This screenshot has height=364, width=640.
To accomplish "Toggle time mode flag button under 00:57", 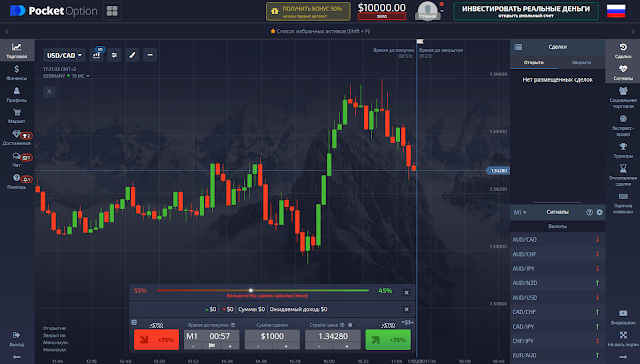I will 211,346.
